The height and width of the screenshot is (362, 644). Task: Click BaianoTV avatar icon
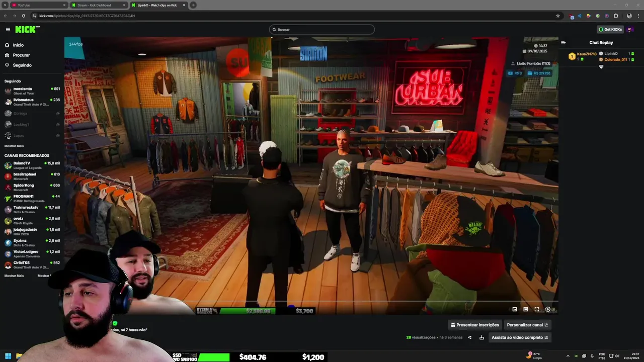click(8, 165)
